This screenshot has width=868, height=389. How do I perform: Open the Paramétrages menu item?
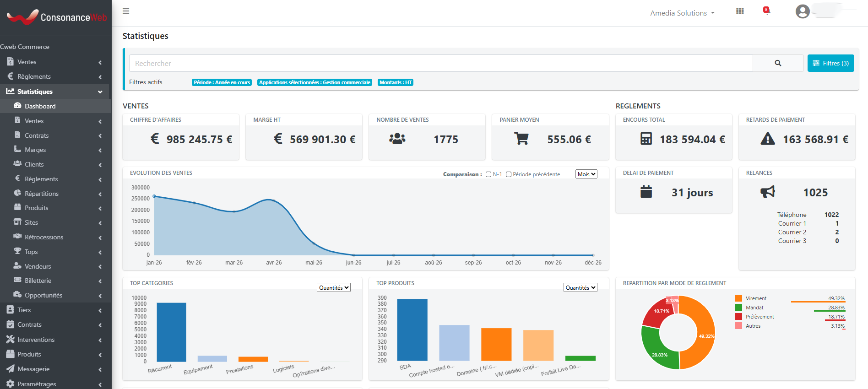(x=55, y=384)
